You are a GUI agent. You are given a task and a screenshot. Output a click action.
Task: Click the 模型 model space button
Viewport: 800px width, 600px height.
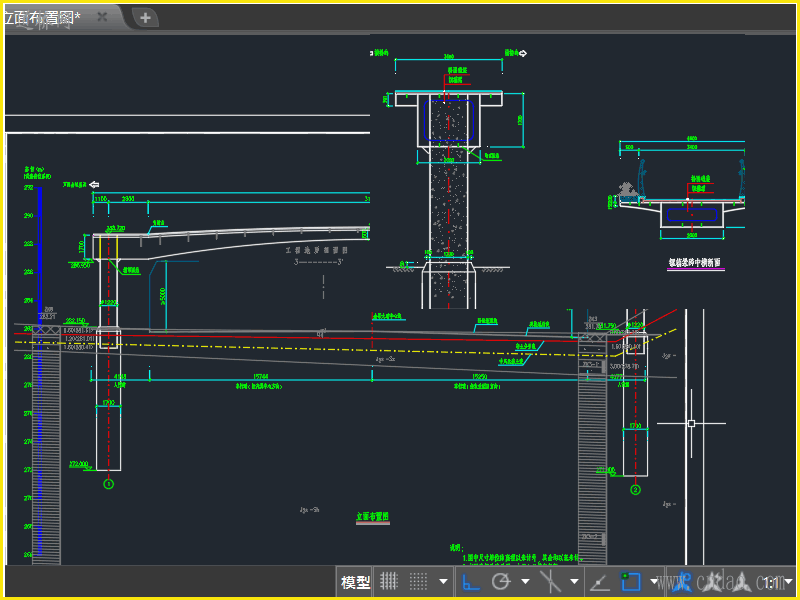(355, 582)
